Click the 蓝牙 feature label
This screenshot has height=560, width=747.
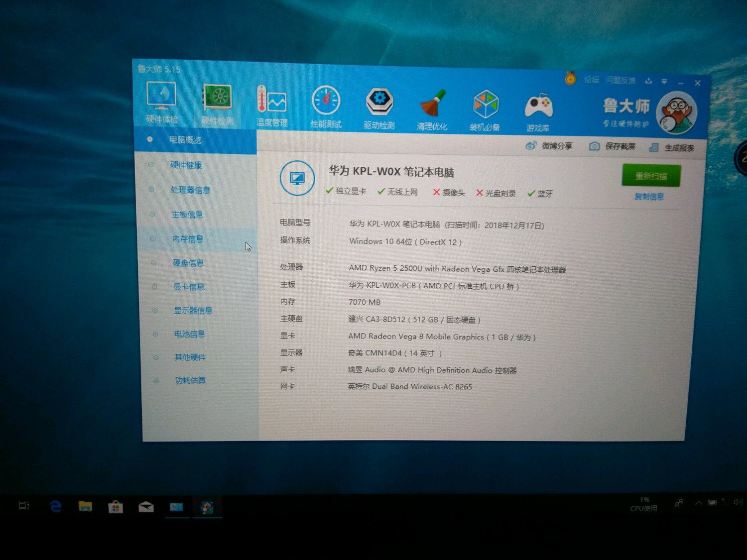pyautogui.click(x=545, y=194)
